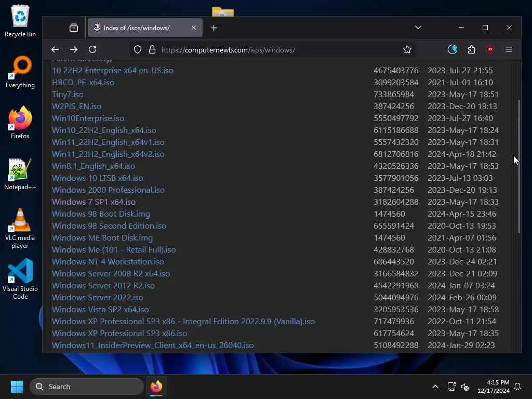
Task: Download Windows XP Professional SP3 x86.iso
Action: (119, 333)
